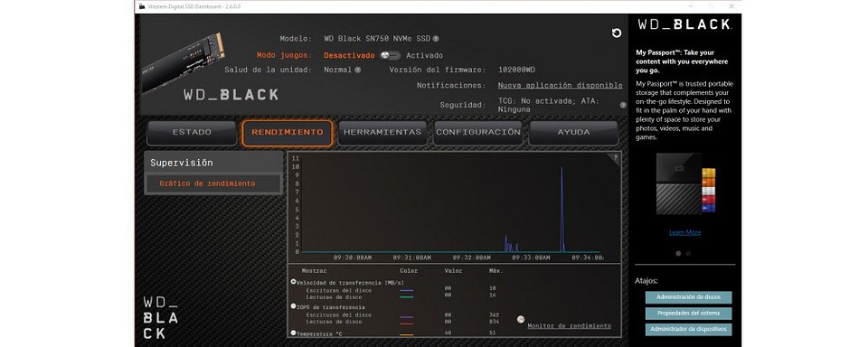
Task: Select second carousel dot under Learn More
Action: click(x=688, y=253)
